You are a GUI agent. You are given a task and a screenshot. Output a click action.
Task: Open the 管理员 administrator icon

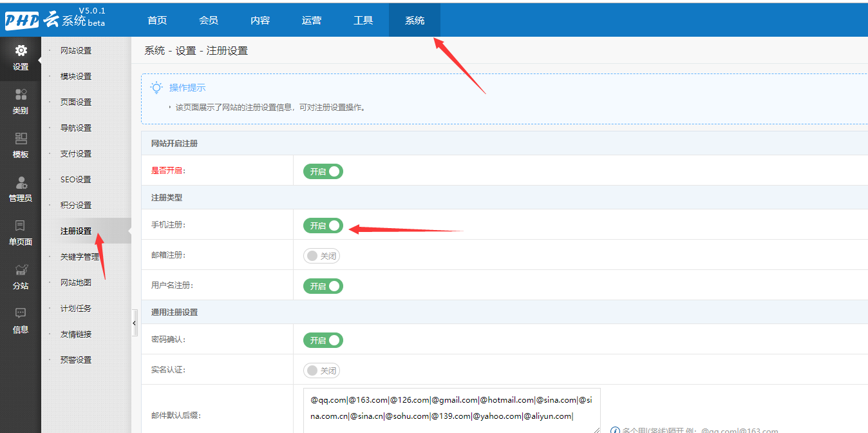click(x=21, y=183)
